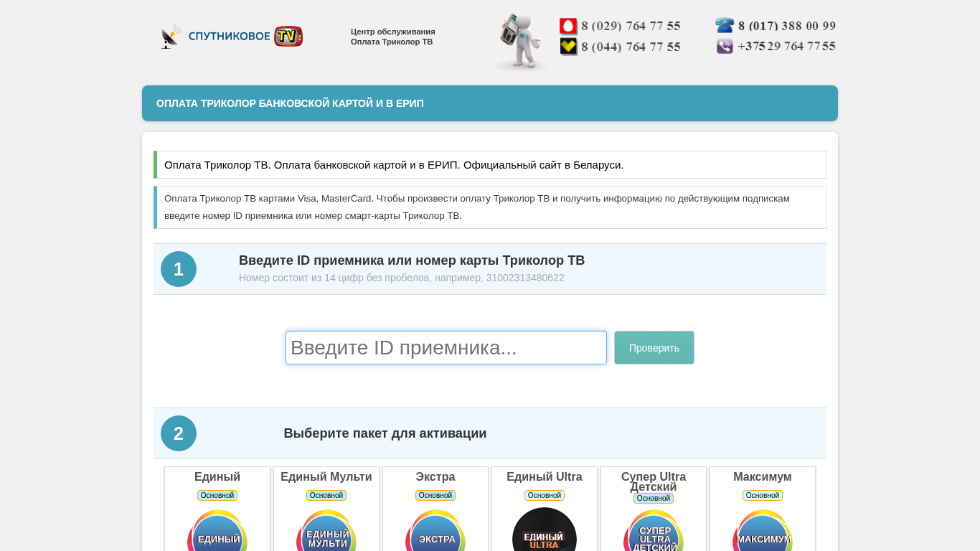Click the 14-digit number example hint text
Image resolution: width=980 pixels, height=551 pixels.
tap(402, 278)
